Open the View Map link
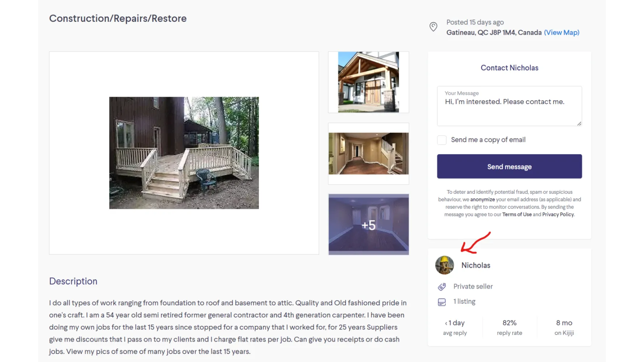The image size is (644, 362). tap(561, 33)
